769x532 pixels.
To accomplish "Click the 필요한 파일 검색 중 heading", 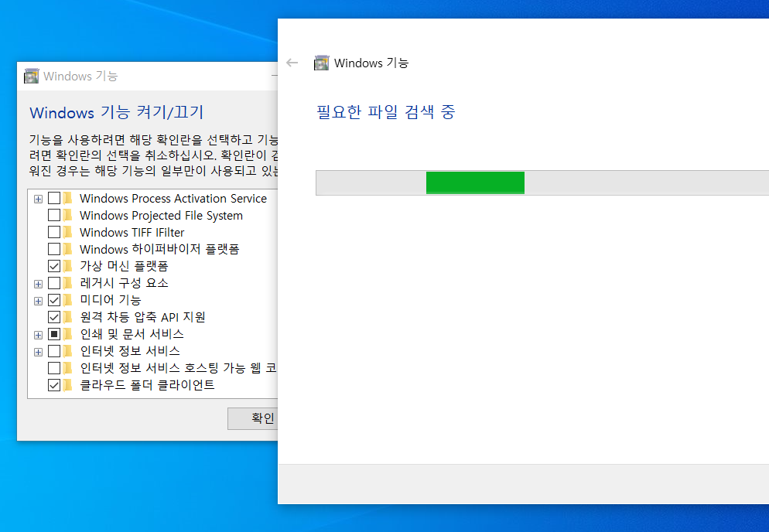I will click(386, 112).
